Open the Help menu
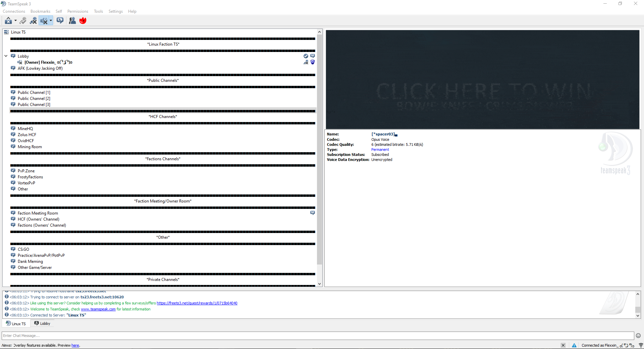The width and height of the screenshot is (644, 349). [132, 11]
